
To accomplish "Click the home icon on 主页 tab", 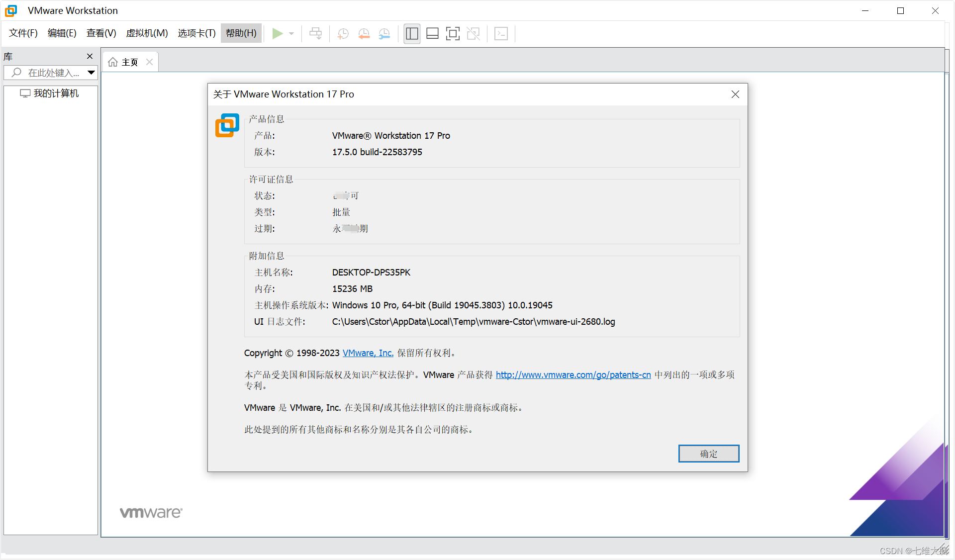I will tap(113, 62).
